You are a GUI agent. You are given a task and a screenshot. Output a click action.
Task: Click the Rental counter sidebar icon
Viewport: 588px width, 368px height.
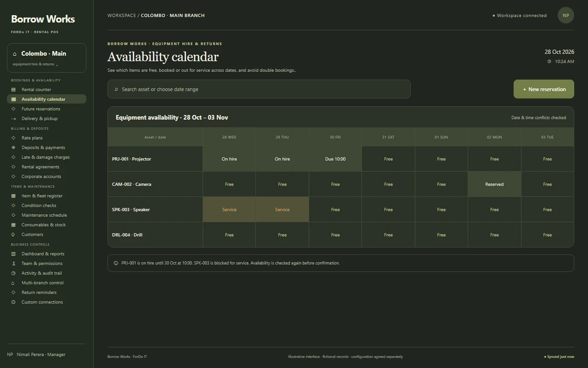point(13,90)
